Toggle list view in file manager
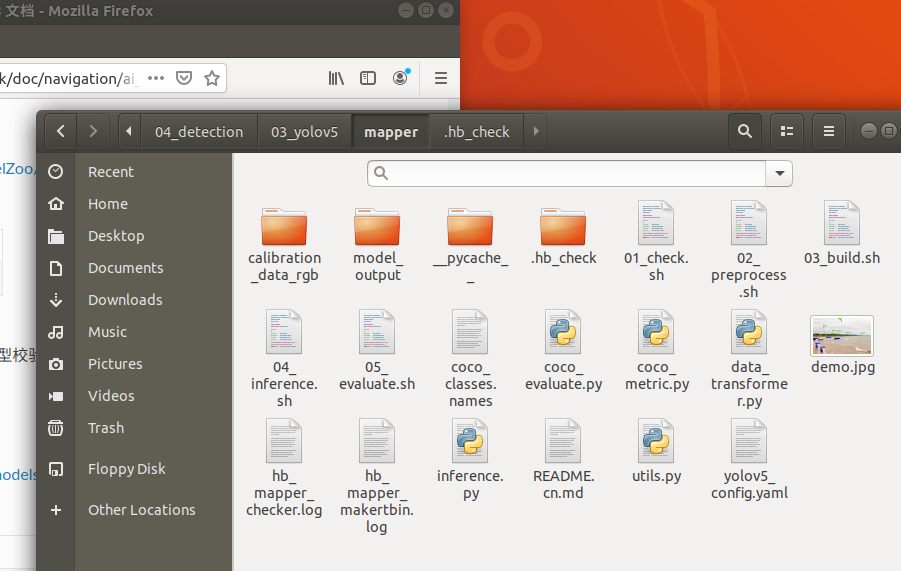 [x=787, y=131]
